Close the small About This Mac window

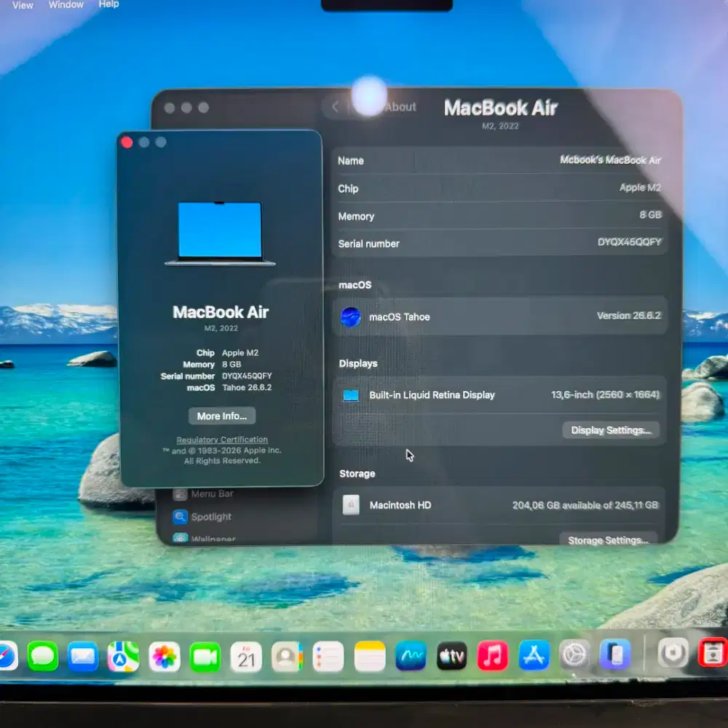tap(127, 142)
